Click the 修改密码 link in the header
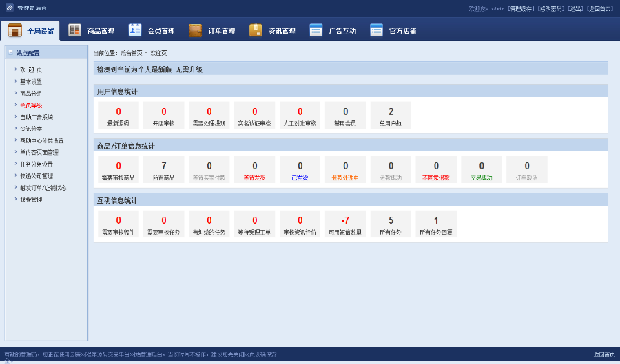This screenshot has width=620, height=364. [x=551, y=9]
